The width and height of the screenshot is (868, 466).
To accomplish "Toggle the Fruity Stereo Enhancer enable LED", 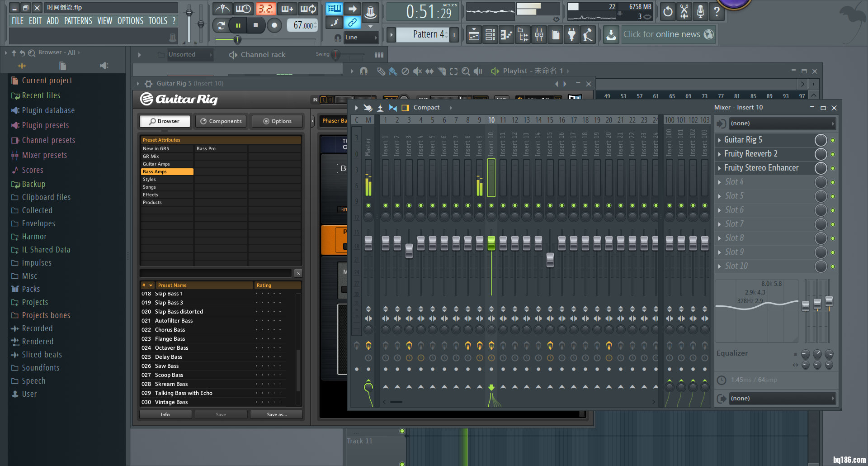I will pos(833,168).
